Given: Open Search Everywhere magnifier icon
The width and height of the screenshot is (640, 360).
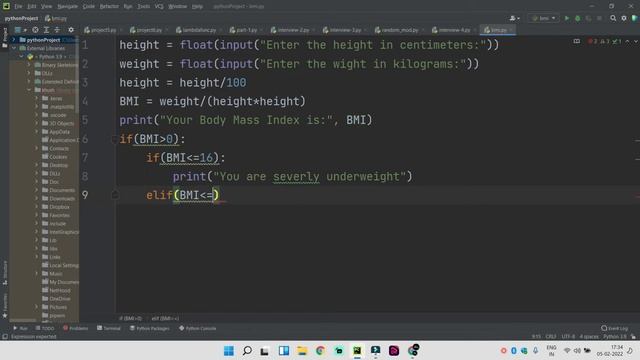Looking at the screenshot, I should [x=613, y=18].
